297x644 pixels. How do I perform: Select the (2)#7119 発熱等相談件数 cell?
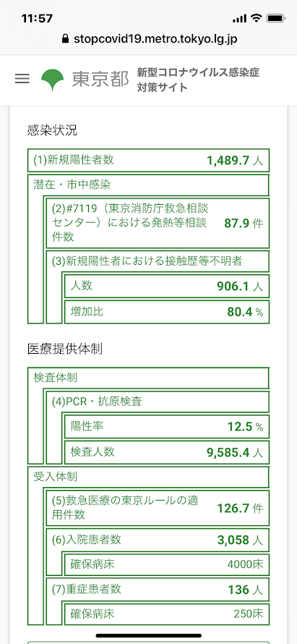pos(158,223)
